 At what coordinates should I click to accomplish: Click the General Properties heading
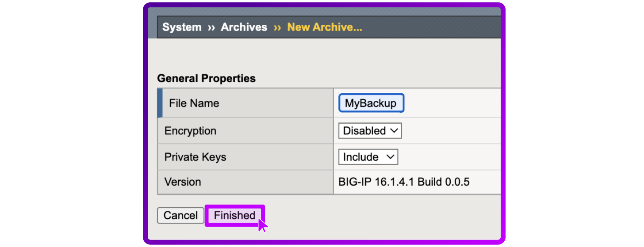tap(206, 78)
